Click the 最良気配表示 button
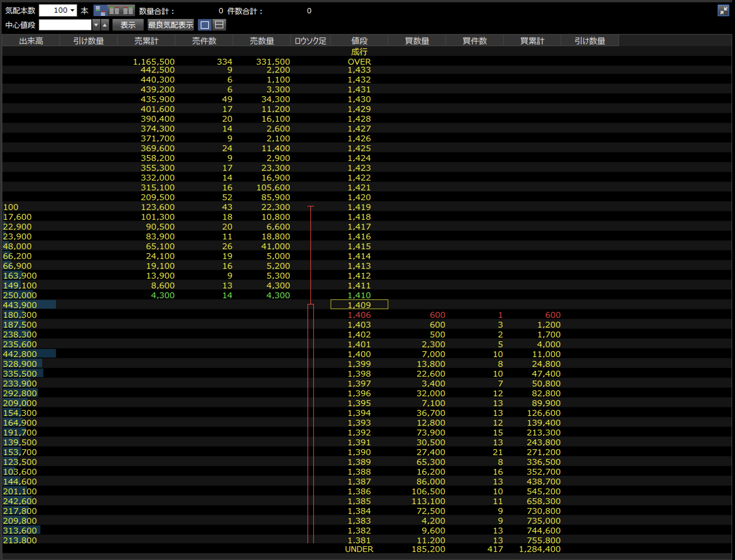Screen dimensions: 735x560 click(170, 25)
